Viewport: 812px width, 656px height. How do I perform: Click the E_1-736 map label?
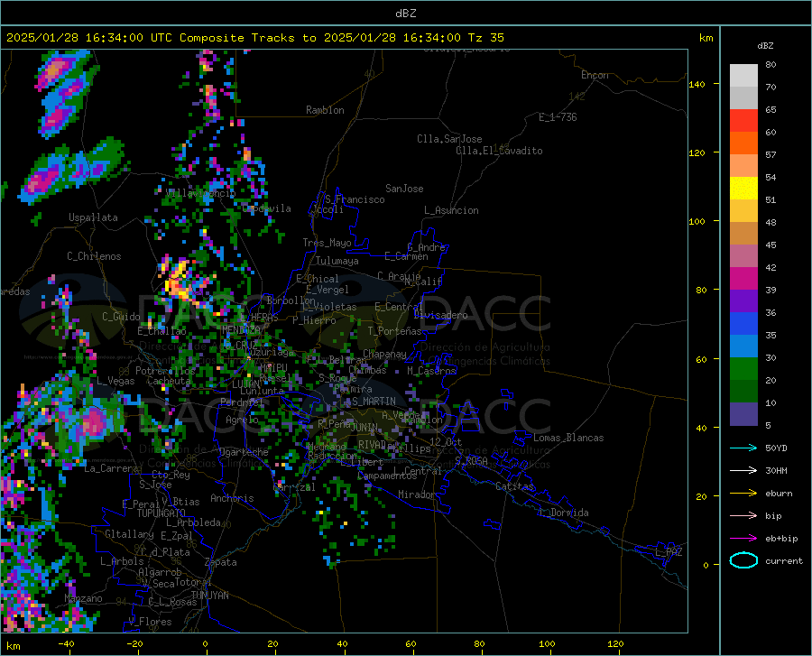coord(558,117)
